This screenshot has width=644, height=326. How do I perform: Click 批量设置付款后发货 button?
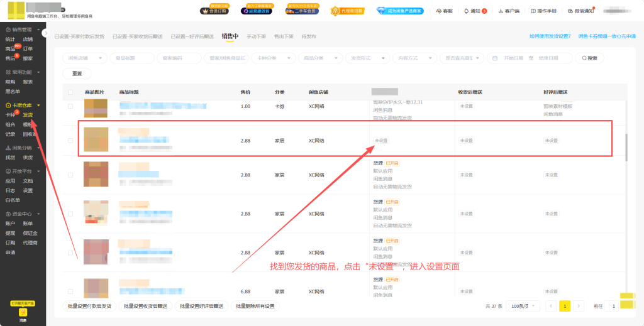click(x=89, y=306)
